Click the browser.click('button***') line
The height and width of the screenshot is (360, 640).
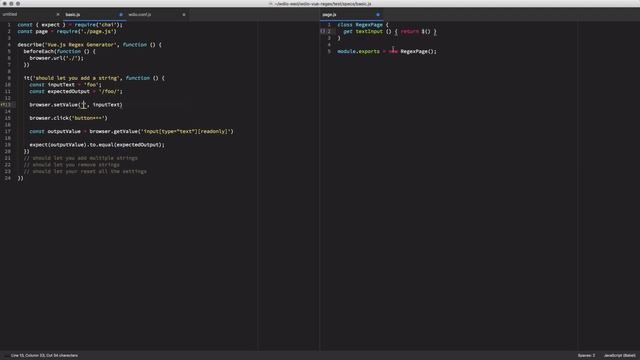pos(69,118)
